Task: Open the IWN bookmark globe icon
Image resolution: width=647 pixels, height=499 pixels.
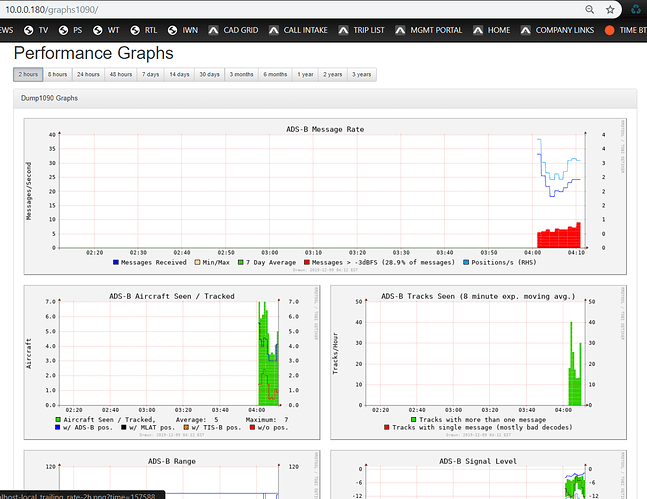Action: coord(172,30)
